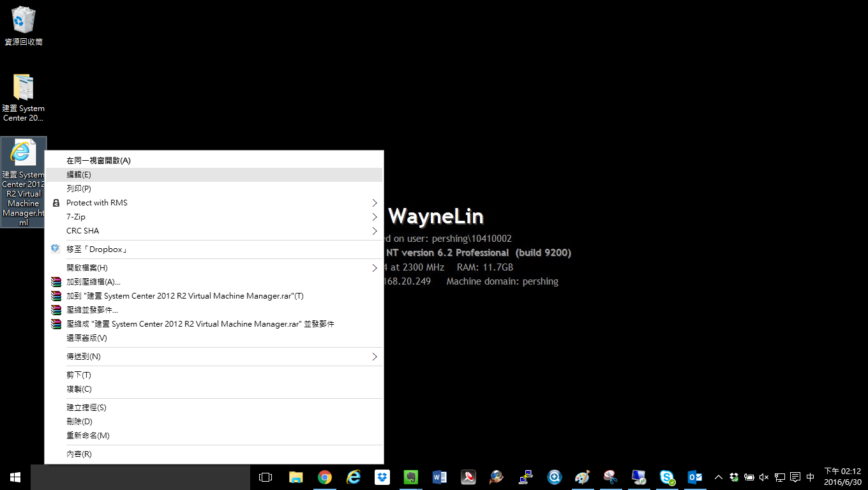Open the Protect with RMS submenu

(214, 203)
